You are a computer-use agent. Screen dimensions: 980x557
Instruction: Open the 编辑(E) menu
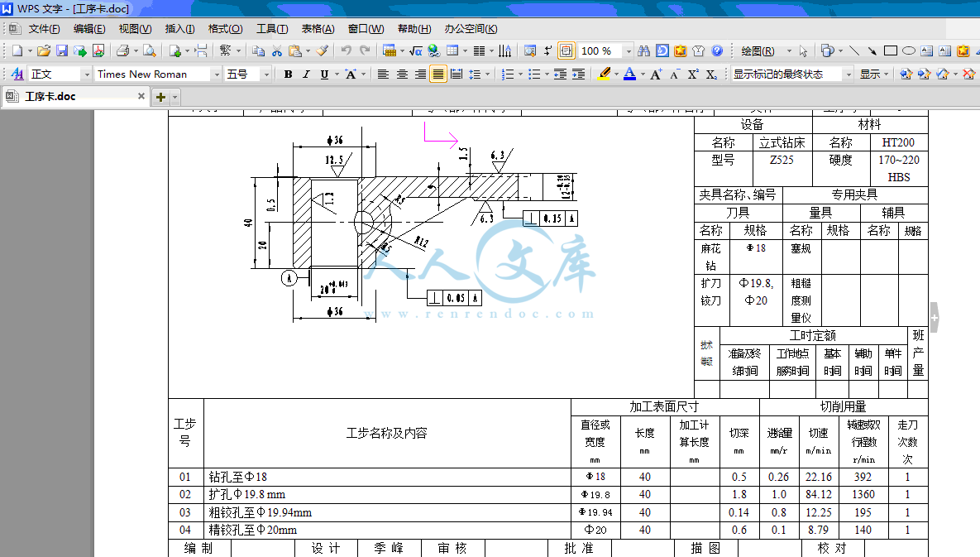point(89,29)
